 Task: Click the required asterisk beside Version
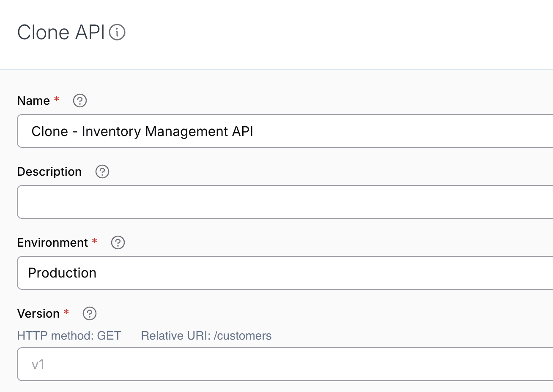(x=66, y=312)
